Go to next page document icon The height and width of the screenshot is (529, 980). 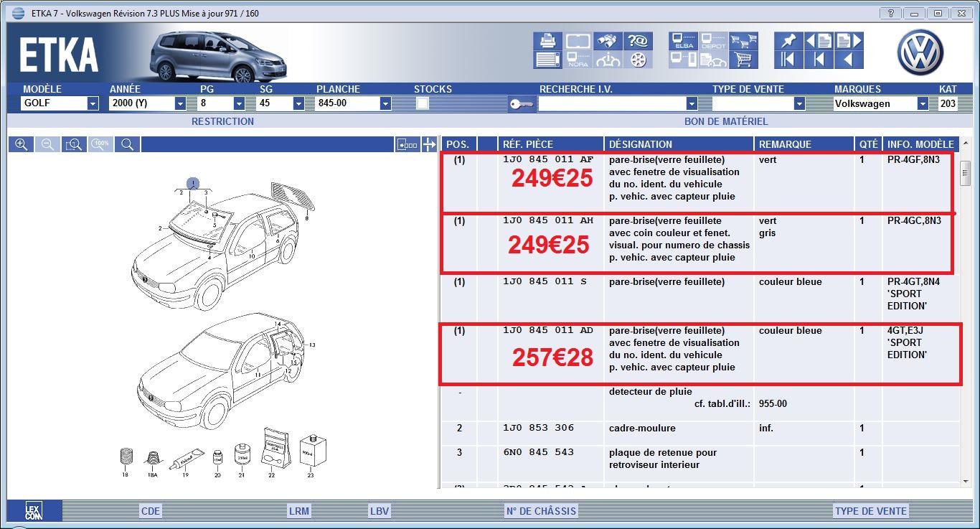[x=849, y=41]
